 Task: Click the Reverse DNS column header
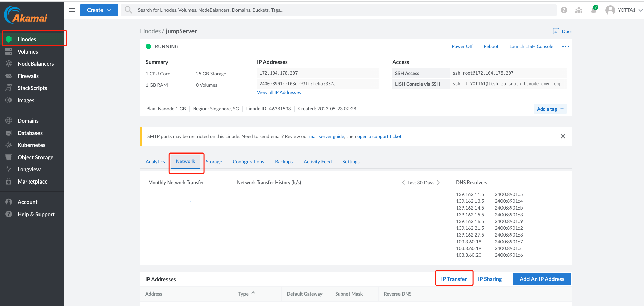coord(397,294)
